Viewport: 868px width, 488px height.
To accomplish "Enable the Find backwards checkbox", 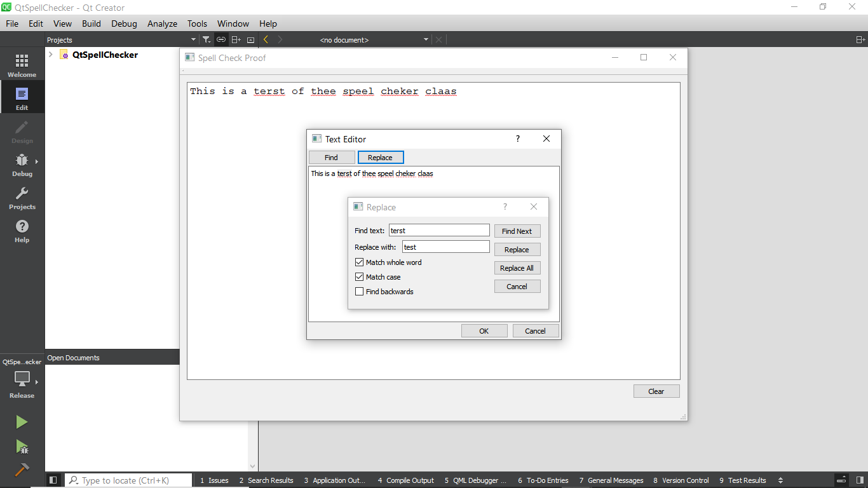I will tap(360, 292).
